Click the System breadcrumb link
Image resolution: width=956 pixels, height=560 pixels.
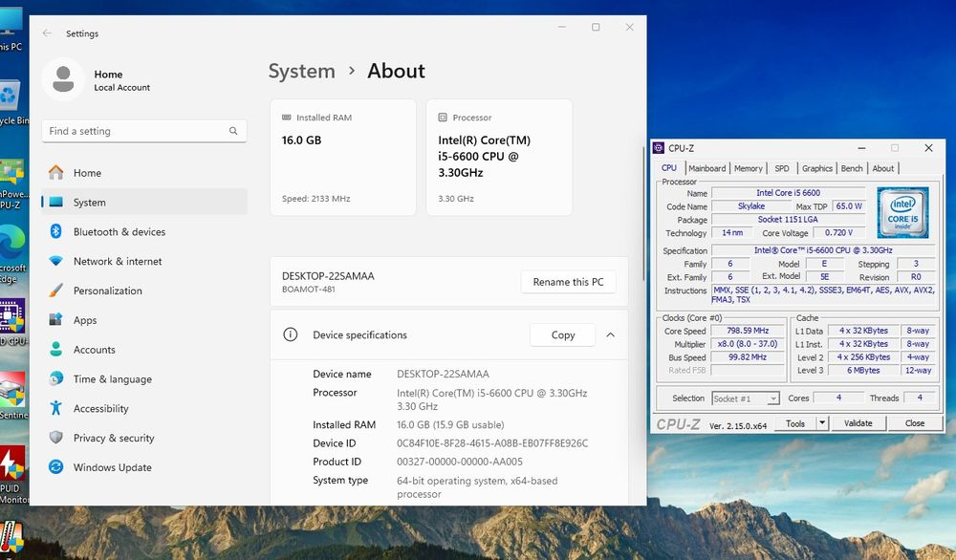coord(302,71)
